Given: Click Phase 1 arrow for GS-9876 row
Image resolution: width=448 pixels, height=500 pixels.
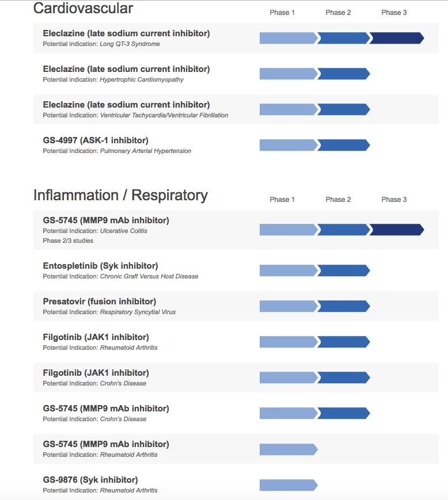Looking at the screenshot, I should coord(288,484).
